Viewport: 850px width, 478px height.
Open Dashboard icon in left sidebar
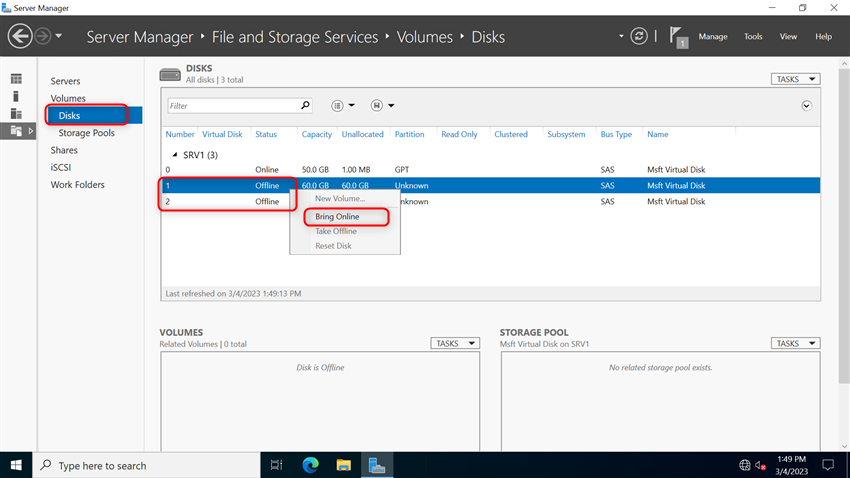pos(16,79)
